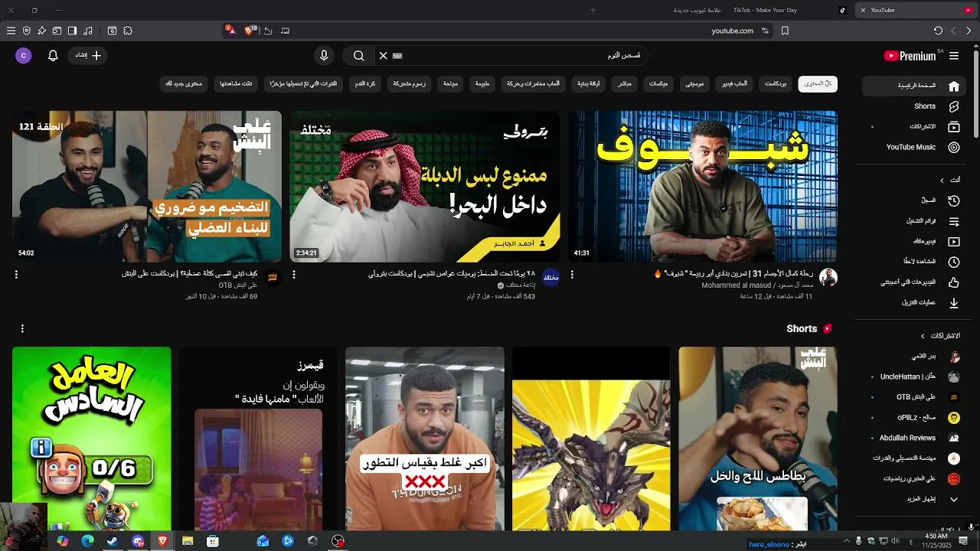Open more options for the بودكاست بتروثي video
This screenshot has width=980, height=551.
(x=294, y=275)
